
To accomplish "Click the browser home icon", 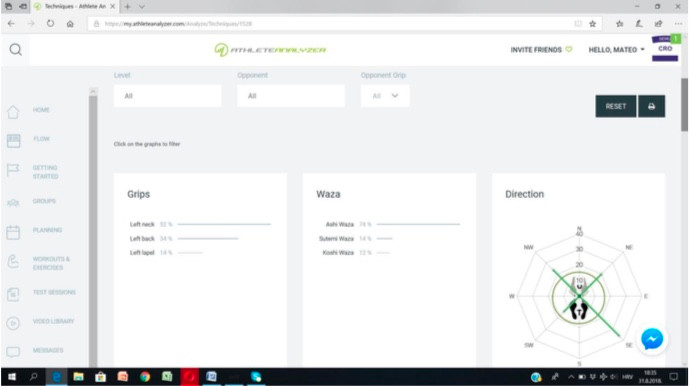I will coord(70,24).
